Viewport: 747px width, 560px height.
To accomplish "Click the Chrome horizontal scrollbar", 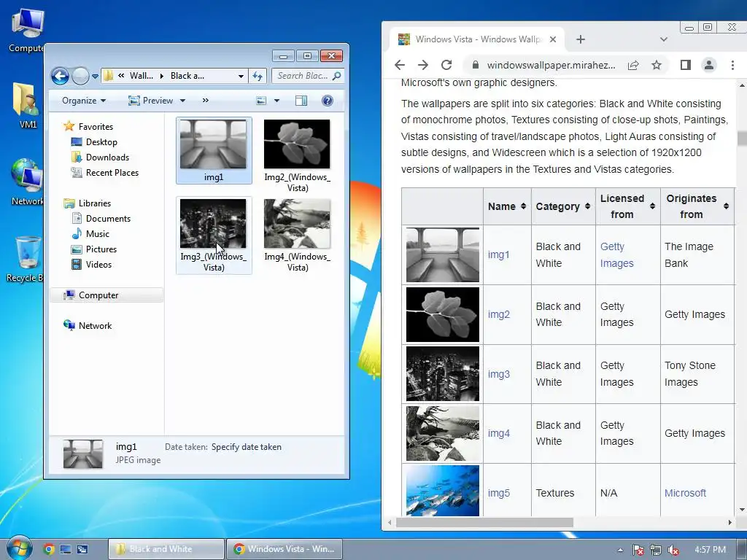I will click(484, 522).
